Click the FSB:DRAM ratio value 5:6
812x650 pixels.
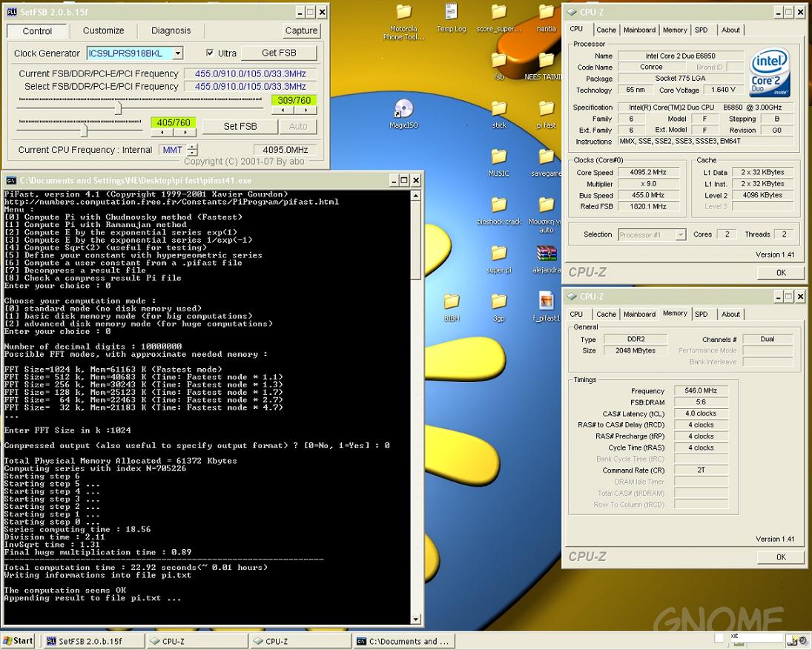click(x=701, y=401)
